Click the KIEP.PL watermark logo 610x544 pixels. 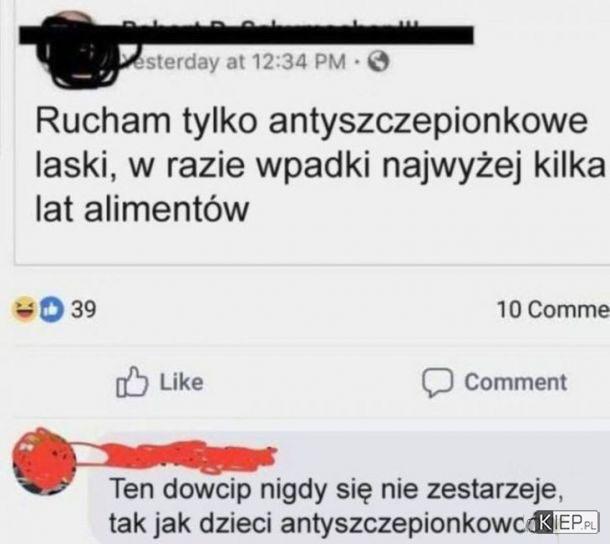(567, 521)
